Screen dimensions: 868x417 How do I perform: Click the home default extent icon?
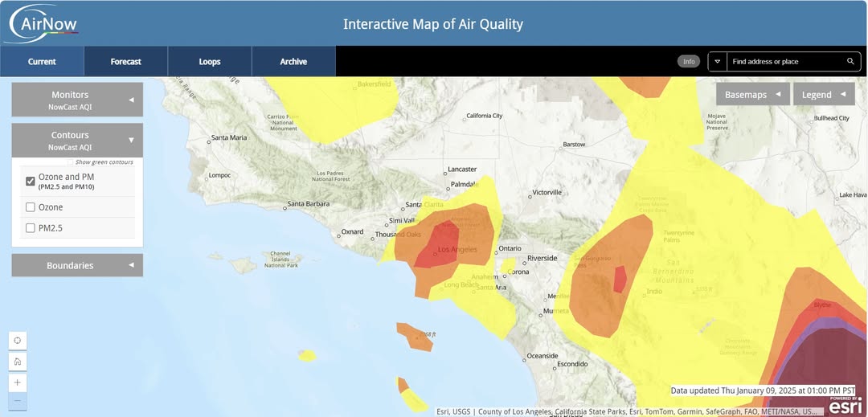pyautogui.click(x=18, y=362)
